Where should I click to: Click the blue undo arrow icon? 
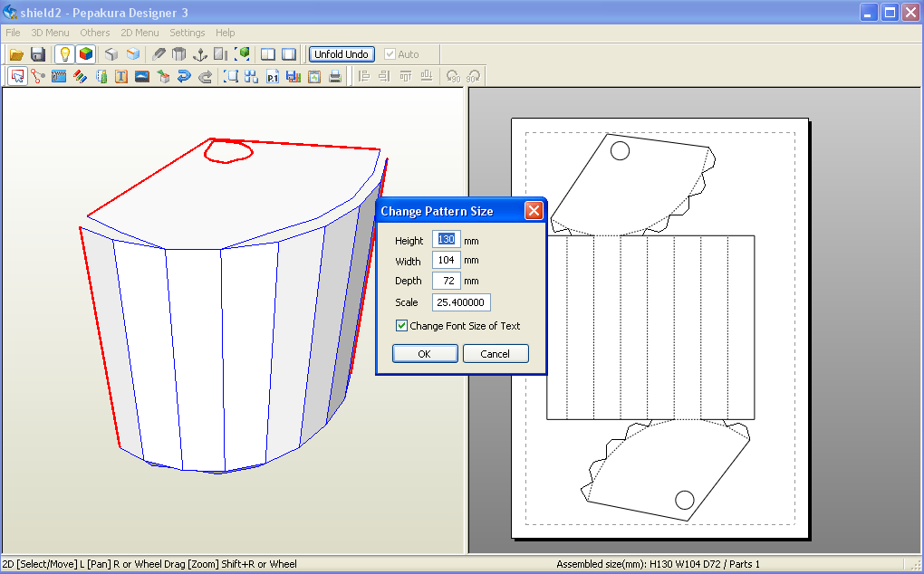[x=183, y=76]
